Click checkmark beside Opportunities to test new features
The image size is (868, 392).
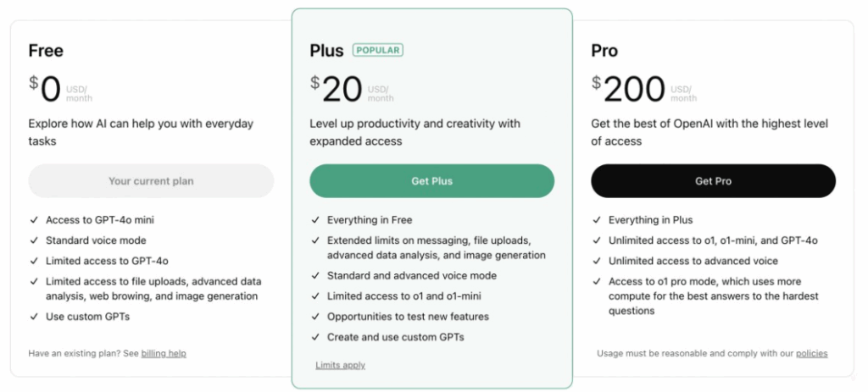314,317
